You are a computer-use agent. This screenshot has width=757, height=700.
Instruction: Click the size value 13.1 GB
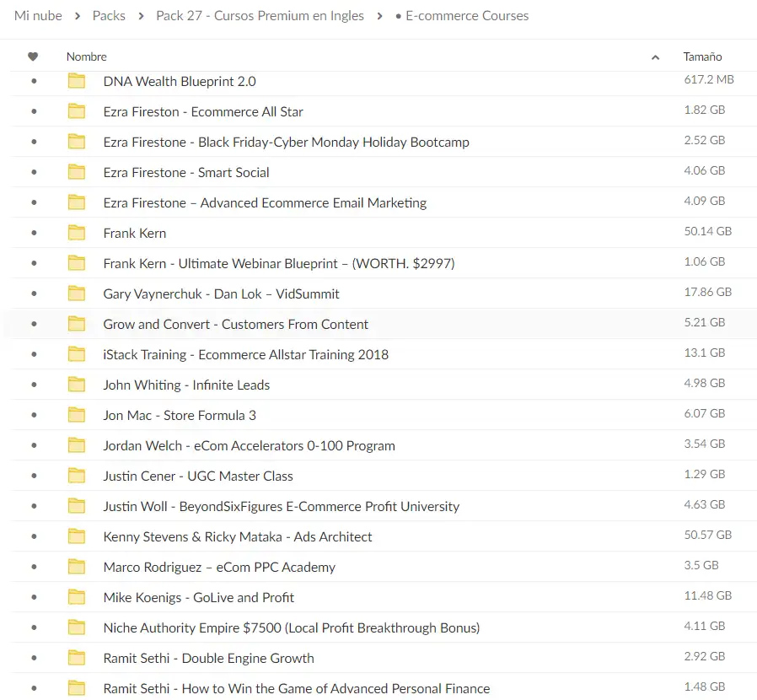(705, 353)
